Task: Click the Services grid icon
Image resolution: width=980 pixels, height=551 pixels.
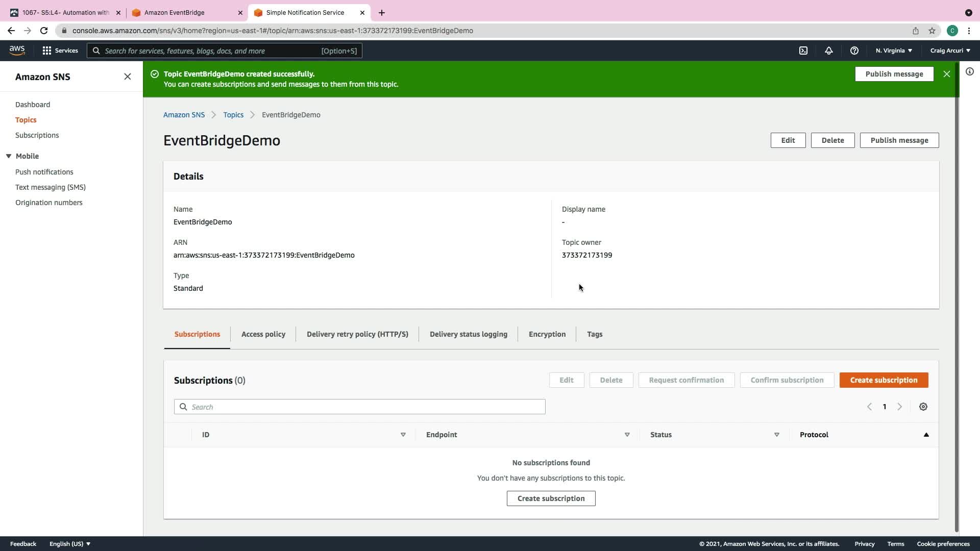Action: click(x=47, y=51)
